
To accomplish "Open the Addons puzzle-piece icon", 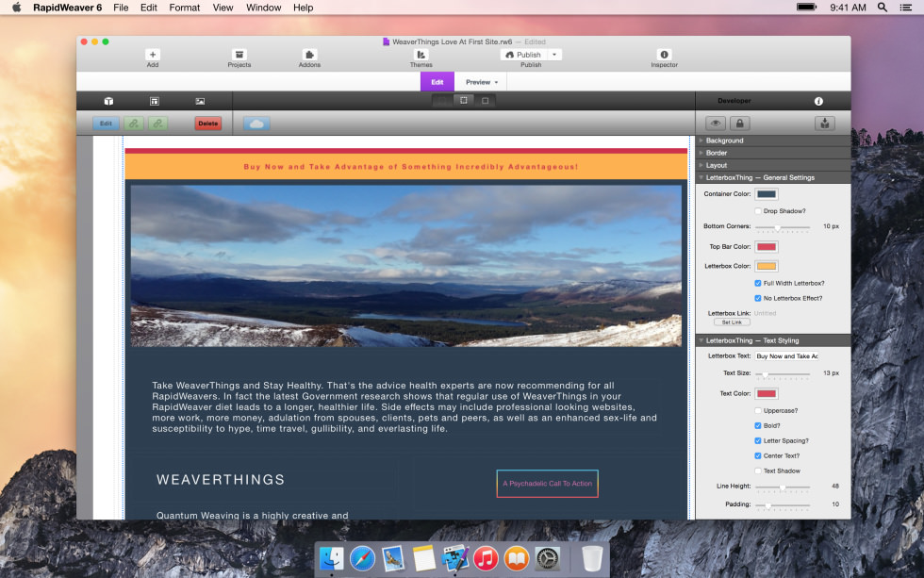I will 309,55.
